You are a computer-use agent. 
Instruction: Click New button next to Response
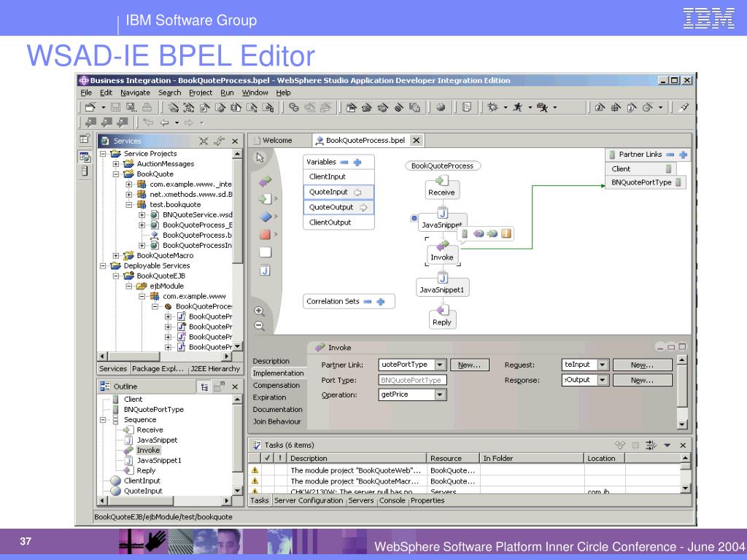[x=642, y=381]
